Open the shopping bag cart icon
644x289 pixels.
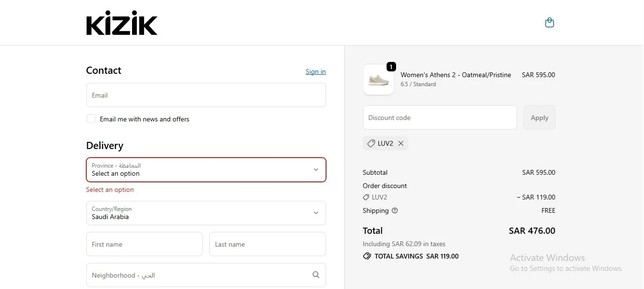(x=550, y=22)
